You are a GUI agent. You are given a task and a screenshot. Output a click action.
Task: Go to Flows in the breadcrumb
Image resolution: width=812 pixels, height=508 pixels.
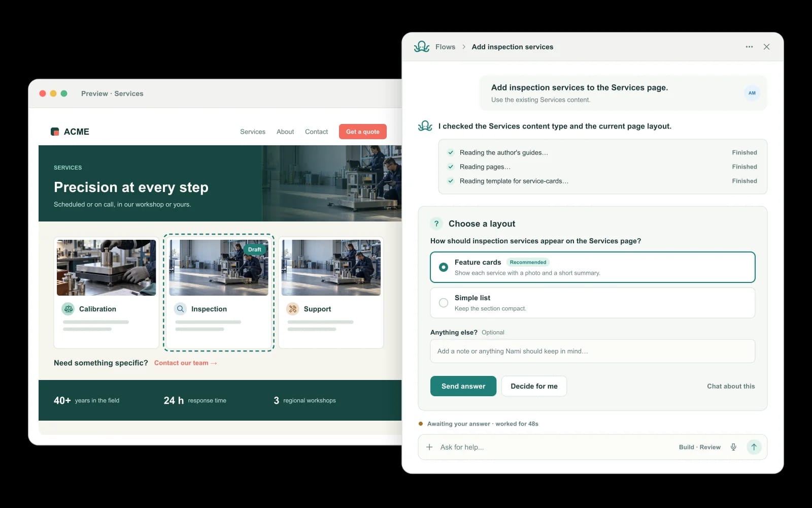445,47
